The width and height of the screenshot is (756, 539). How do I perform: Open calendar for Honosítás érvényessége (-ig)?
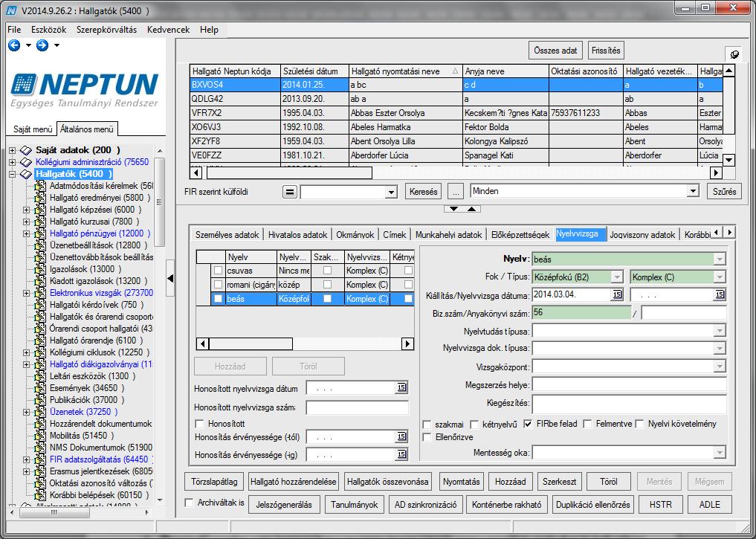pyautogui.click(x=401, y=454)
